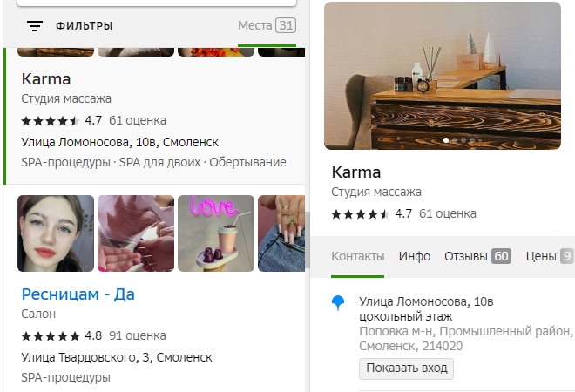Open the Цены tab
Image resolution: width=575 pixels, height=392 pixels.
coord(550,256)
